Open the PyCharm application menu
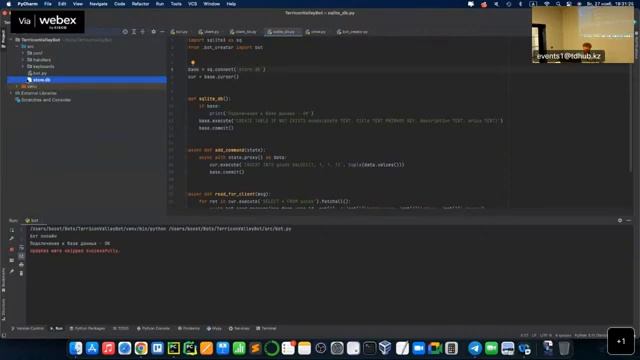Image resolution: width=640 pixels, height=360 pixels. click(x=27, y=4)
